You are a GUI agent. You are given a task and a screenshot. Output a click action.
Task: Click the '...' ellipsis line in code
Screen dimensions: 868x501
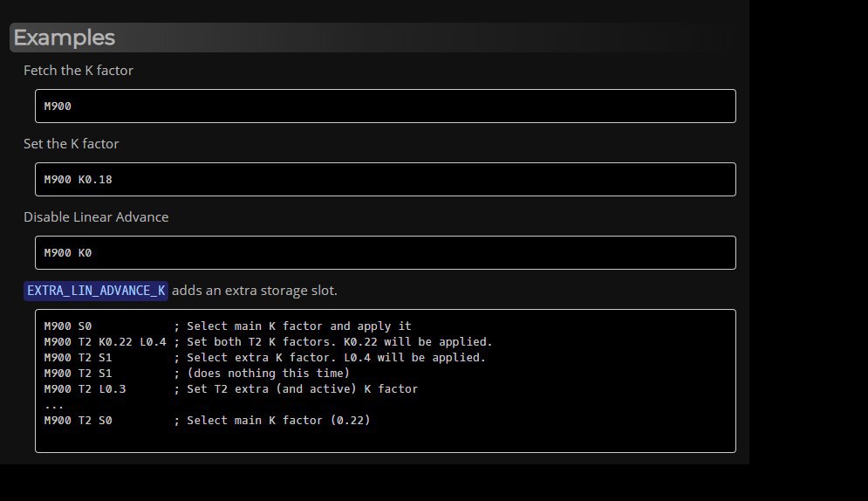click(x=54, y=406)
